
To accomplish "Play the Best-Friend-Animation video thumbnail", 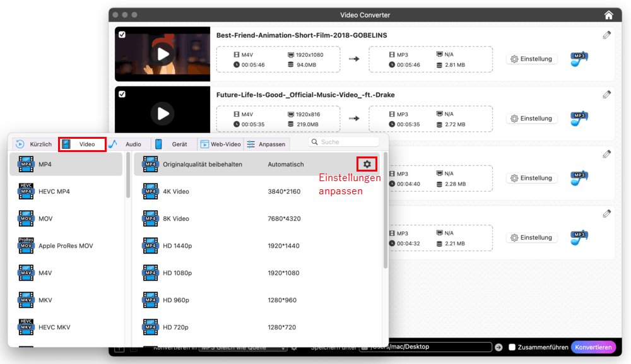I will click(x=163, y=54).
